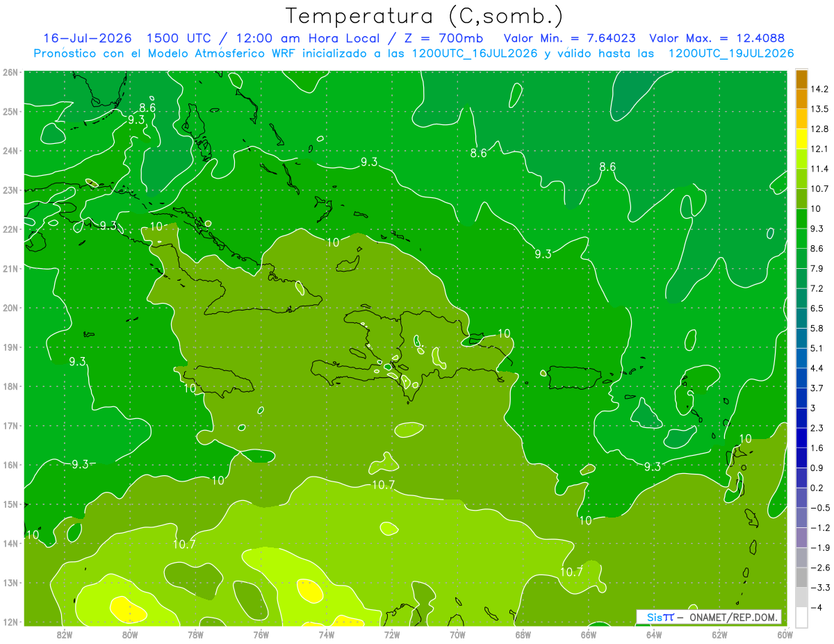
Task: Click the 'Sisπ – ONAMET/REP.DOM.' credit label
Action: pos(709,617)
